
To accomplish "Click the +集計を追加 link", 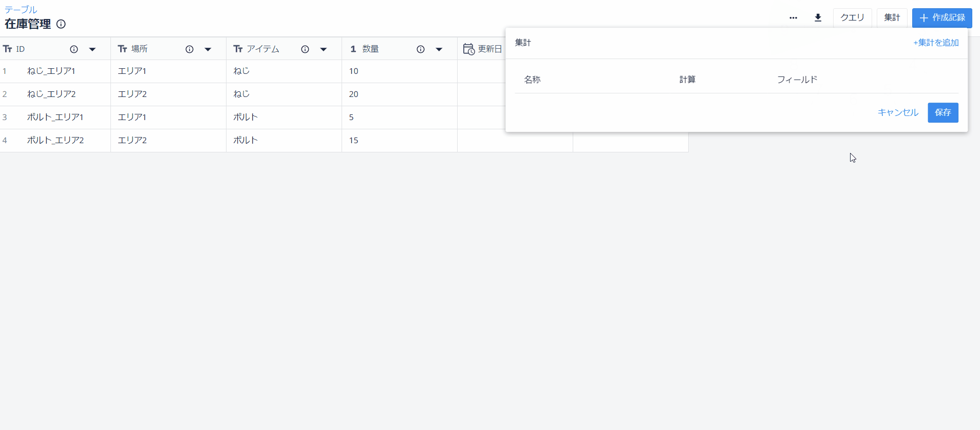I will tap(936, 43).
